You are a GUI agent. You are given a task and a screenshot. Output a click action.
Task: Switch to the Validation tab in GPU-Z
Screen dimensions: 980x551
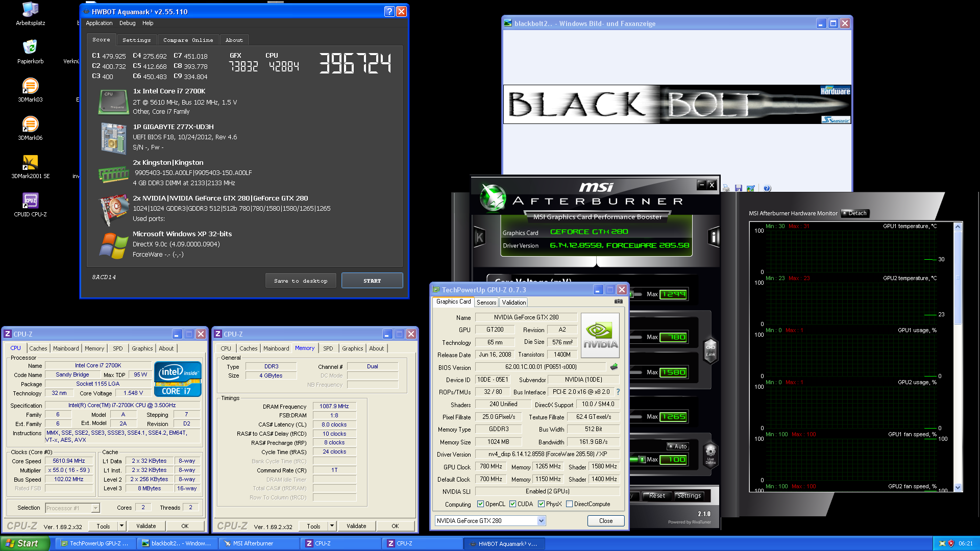click(513, 303)
